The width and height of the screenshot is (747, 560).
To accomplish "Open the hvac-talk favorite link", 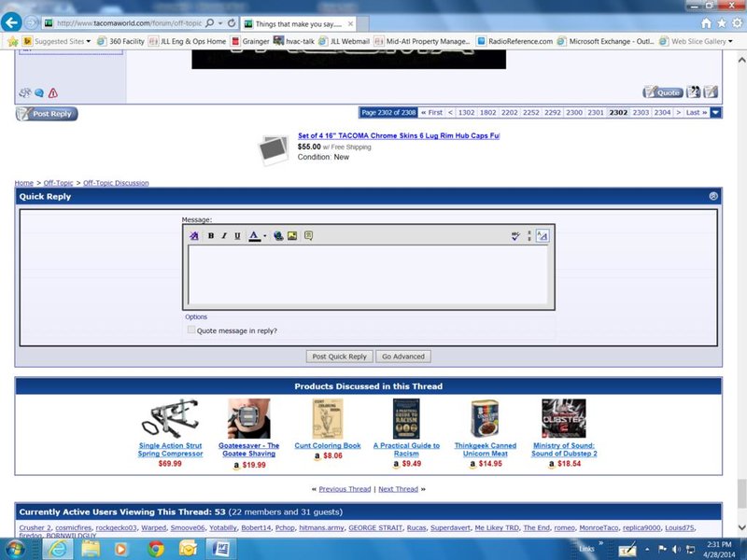I will 294,41.
